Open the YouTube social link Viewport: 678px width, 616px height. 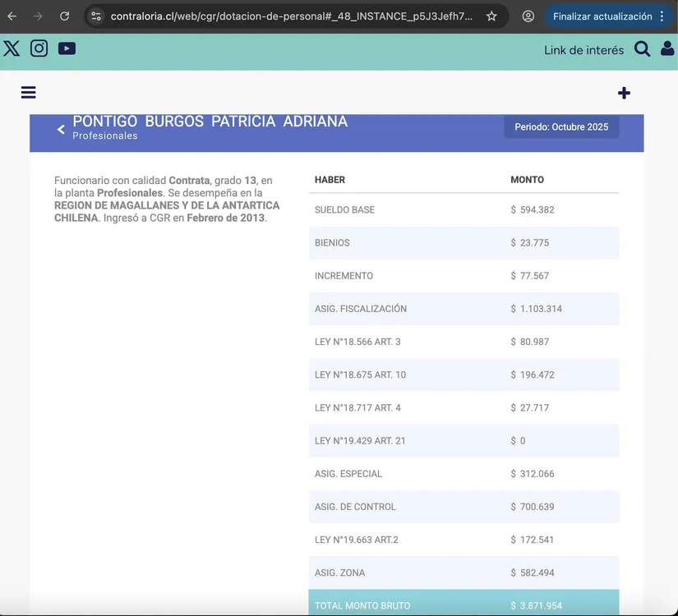point(67,48)
